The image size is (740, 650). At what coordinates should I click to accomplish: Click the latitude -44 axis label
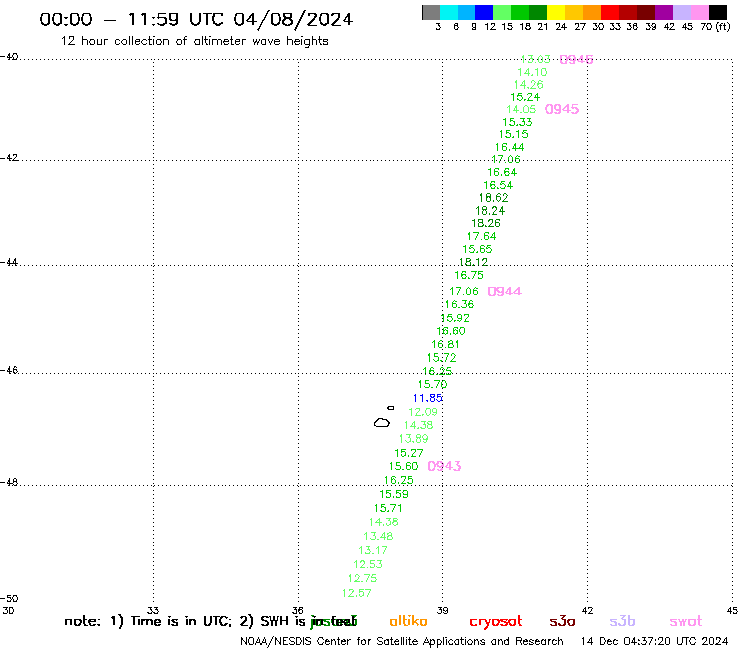click(x=9, y=262)
